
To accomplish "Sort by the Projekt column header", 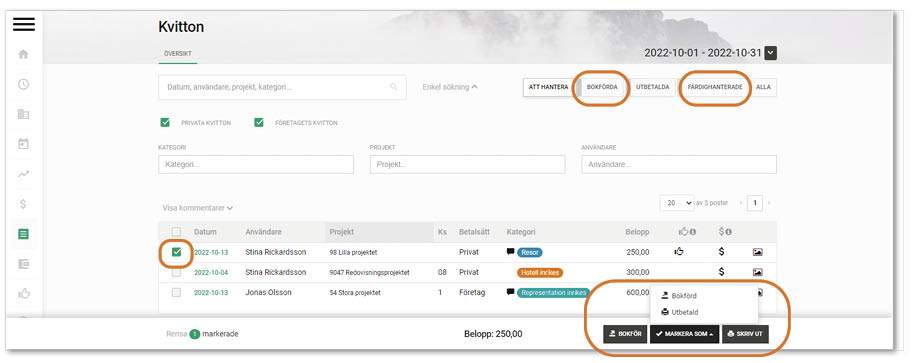I will click(379, 232).
